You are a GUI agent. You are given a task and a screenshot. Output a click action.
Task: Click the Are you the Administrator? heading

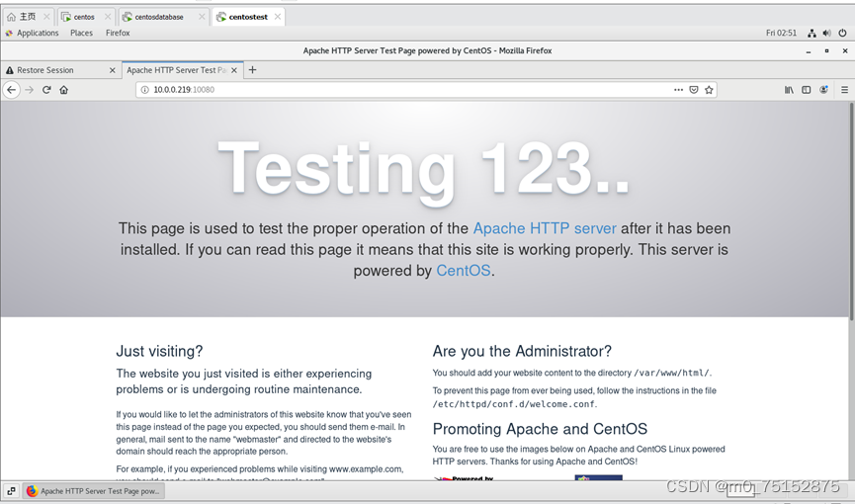(522, 351)
